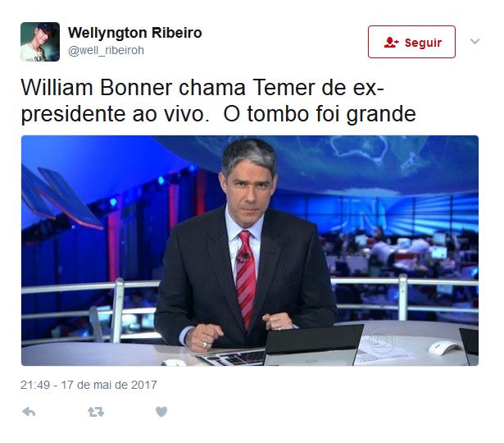This screenshot has width=504, height=443.
Task: Open the 21:49 timestamp permalink
Action: 35,385
